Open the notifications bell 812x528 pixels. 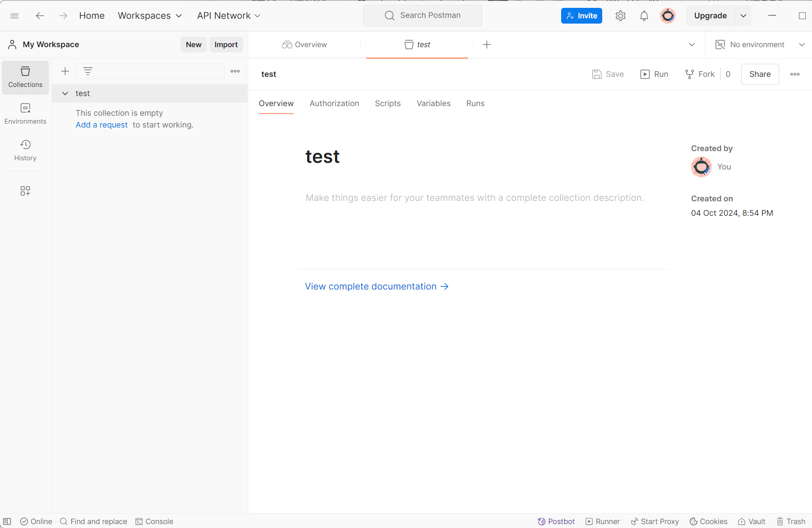click(644, 16)
